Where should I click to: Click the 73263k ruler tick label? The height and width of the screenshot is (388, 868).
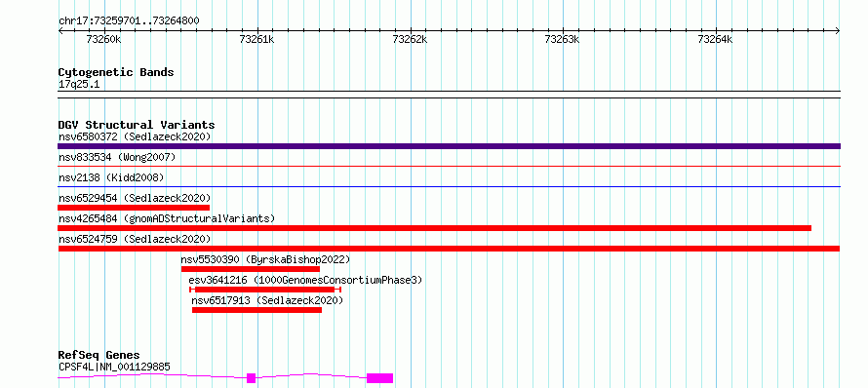coord(563,39)
